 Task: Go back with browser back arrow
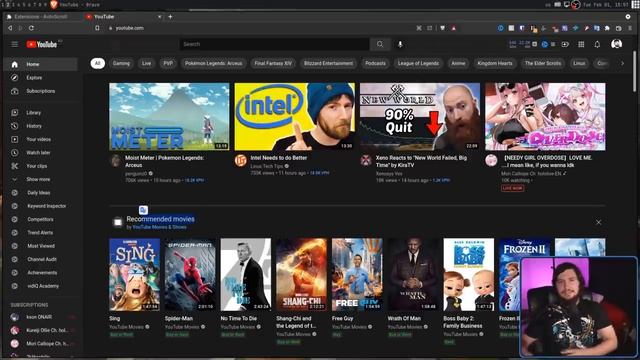pyautogui.click(x=10, y=28)
